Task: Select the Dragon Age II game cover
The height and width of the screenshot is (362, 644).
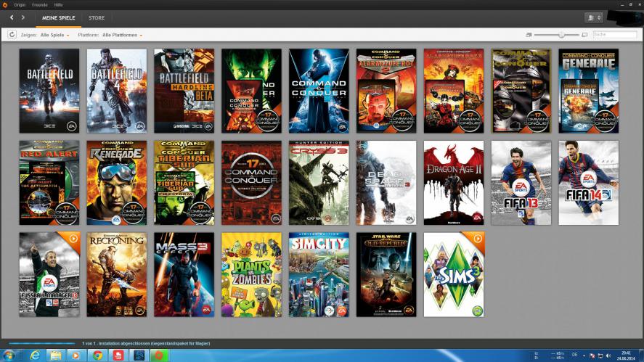Action: point(454,183)
